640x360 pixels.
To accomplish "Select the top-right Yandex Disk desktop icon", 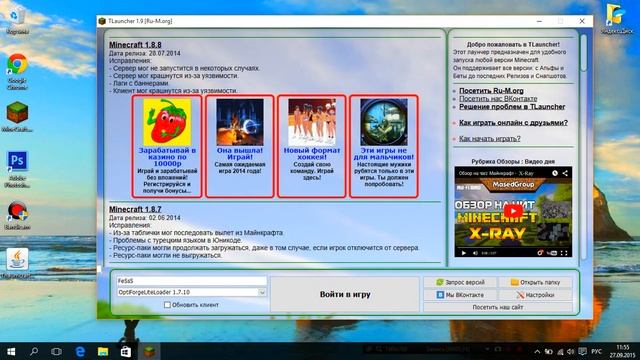I will click(616, 18).
